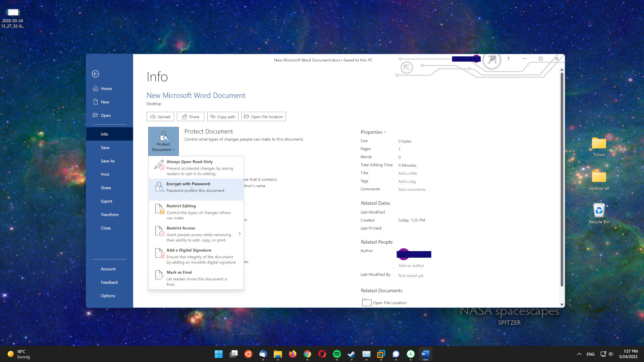Choose Add a Digital Signature

tap(196, 256)
